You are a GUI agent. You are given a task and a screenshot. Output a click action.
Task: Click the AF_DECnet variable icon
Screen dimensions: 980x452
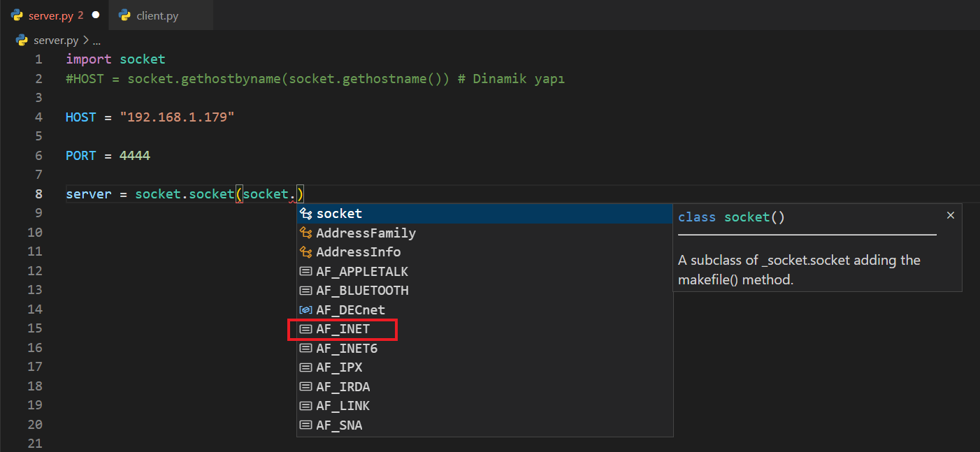305,309
